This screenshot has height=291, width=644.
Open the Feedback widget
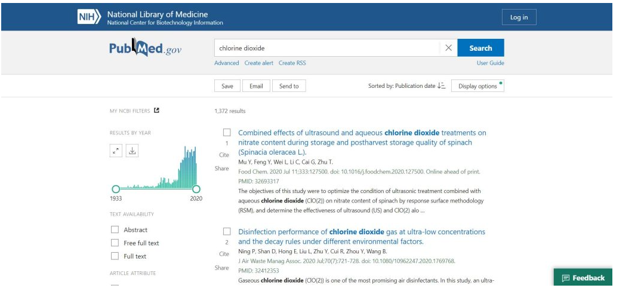click(x=583, y=278)
